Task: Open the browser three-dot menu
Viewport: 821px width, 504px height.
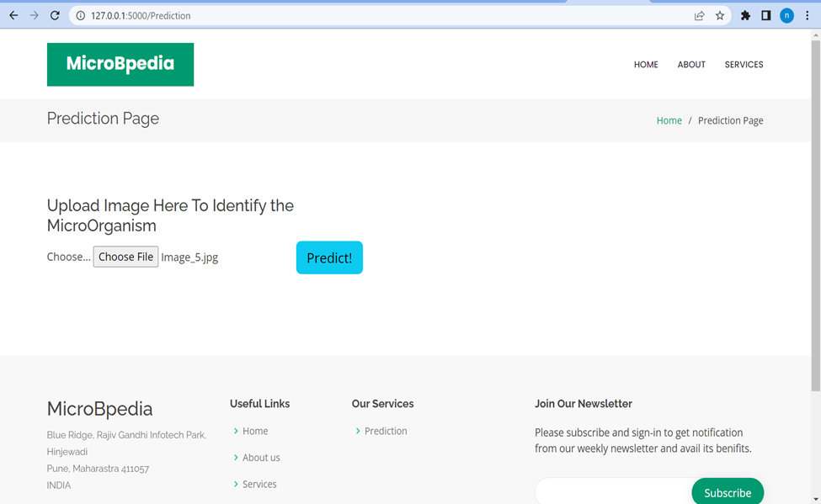Action: tap(807, 14)
